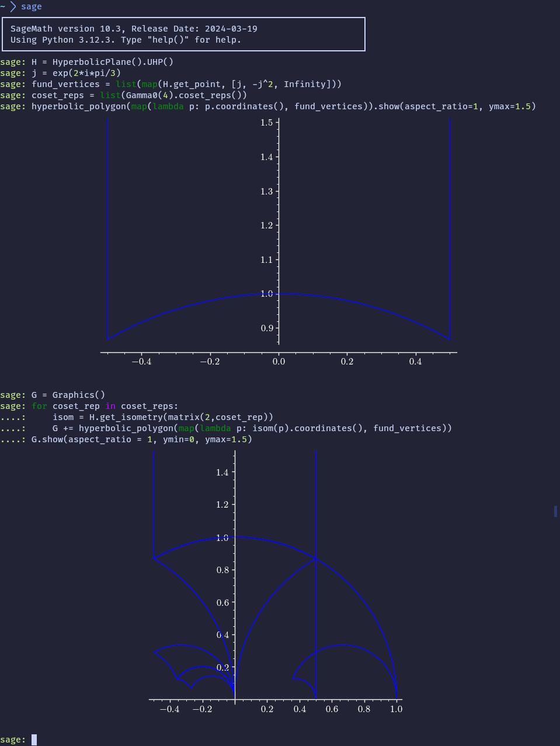Click the 1.5 y-axis label in upper plot
The height and width of the screenshot is (746, 560).
coord(266,123)
